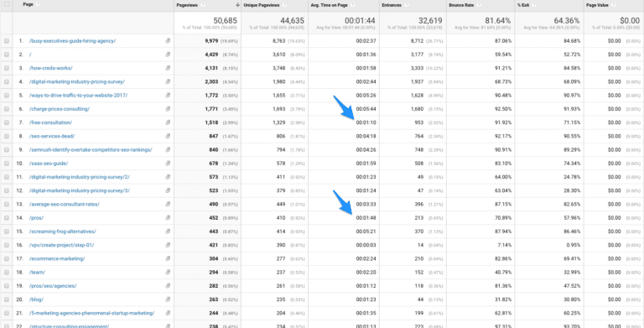Click the % Exit total 64.36%

[x=566, y=20]
